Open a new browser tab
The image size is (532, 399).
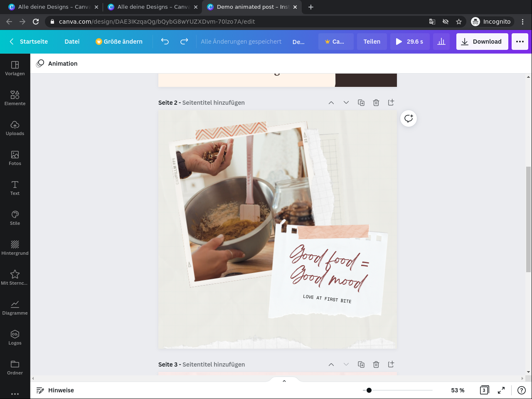click(x=311, y=7)
